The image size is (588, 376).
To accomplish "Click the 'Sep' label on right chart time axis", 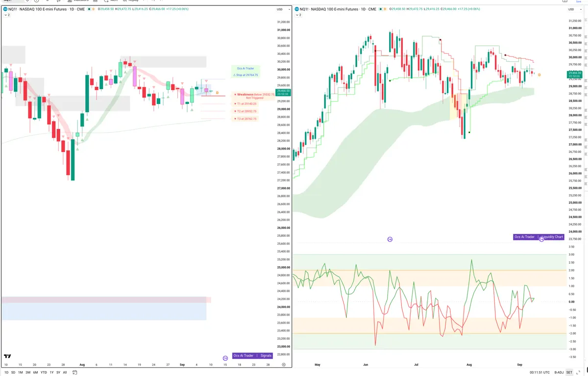I will (x=520, y=365).
